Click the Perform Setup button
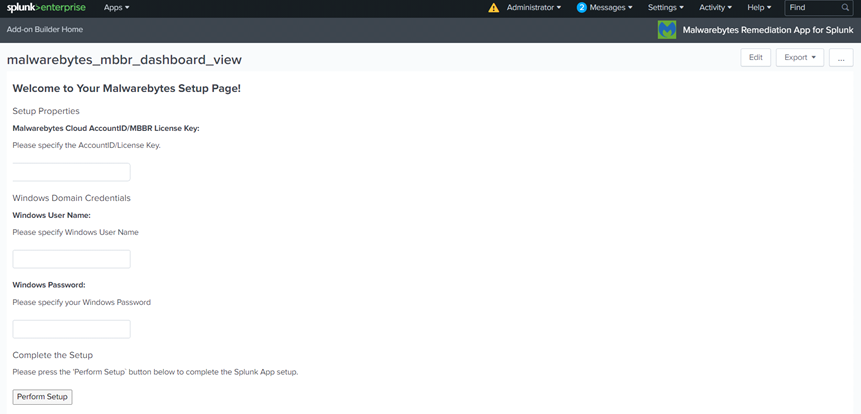Image resolution: width=861 pixels, height=414 pixels. pos(42,397)
